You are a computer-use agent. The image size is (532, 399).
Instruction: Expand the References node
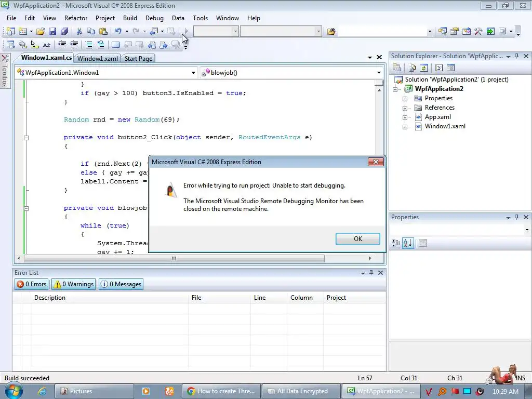click(x=405, y=108)
